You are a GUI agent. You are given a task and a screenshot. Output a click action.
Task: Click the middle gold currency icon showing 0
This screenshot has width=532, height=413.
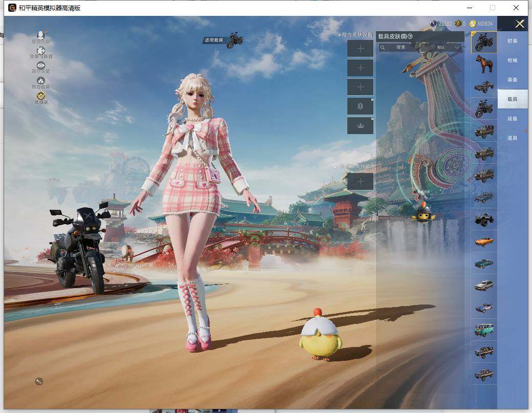tap(458, 24)
